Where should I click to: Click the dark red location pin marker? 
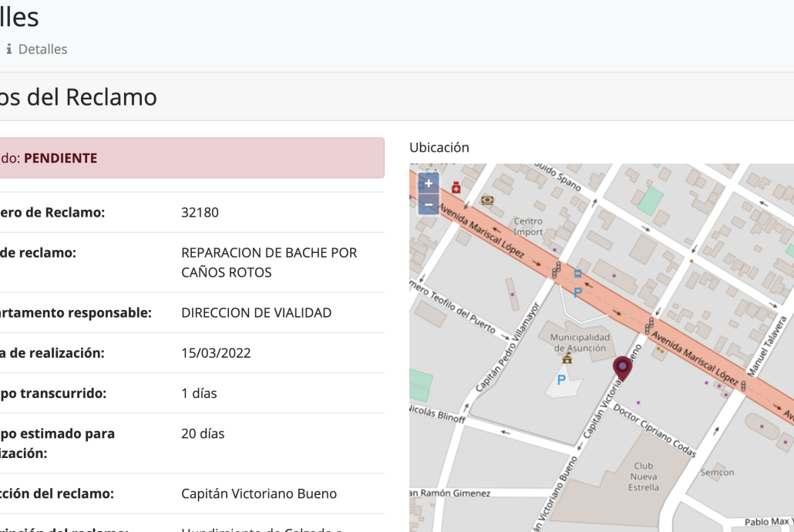[622, 368]
